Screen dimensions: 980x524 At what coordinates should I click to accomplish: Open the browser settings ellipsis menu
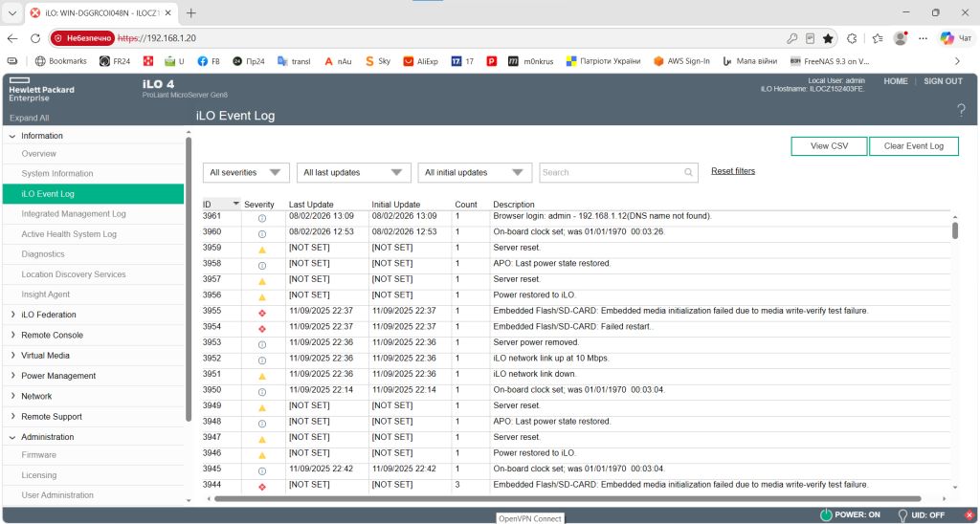pos(924,38)
